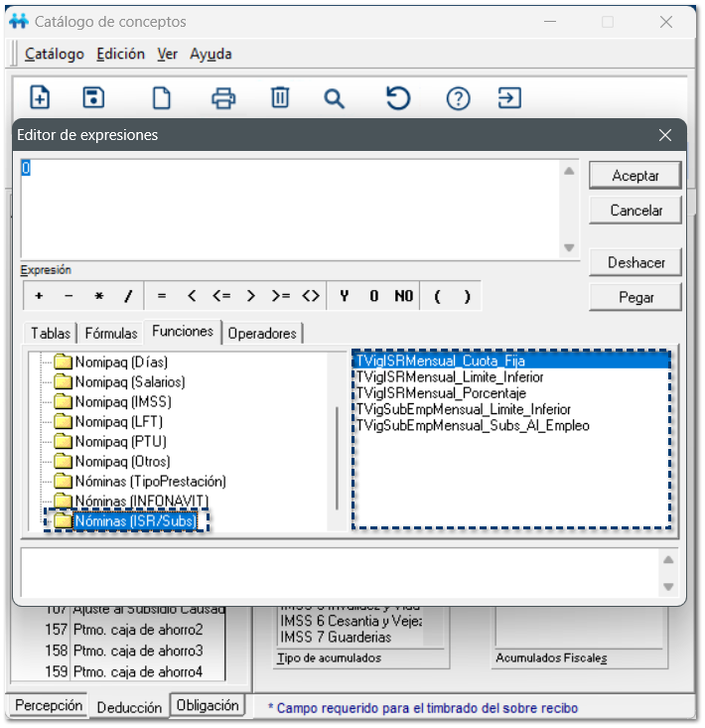Click the printer icon
Screen dimensions: 705x728
(223, 97)
